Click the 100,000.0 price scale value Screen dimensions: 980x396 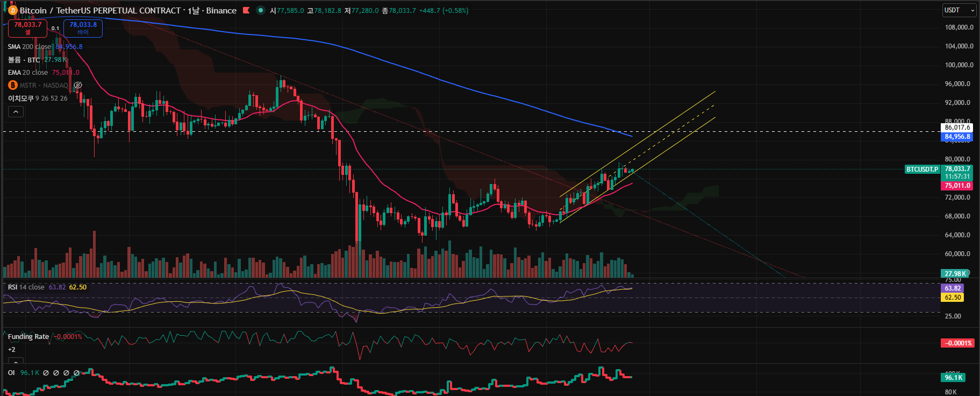coord(959,65)
